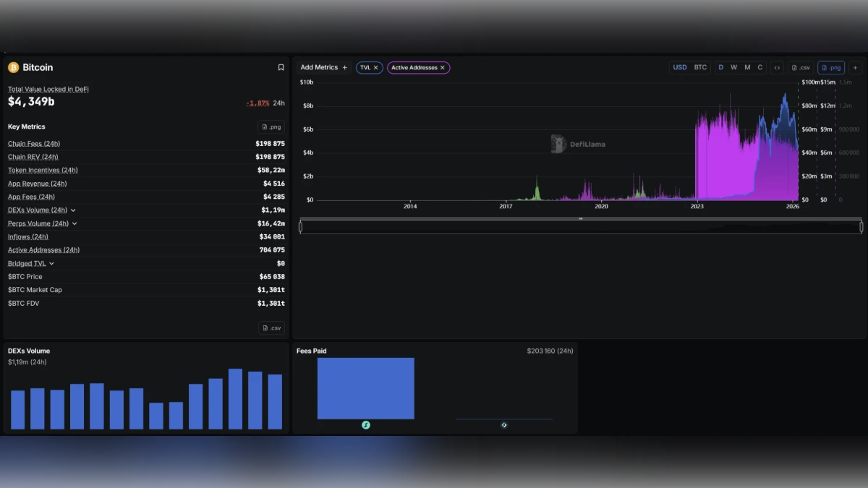Click the bookmark icon next to Bitcoin heading
This screenshot has width=868, height=488.
pos(281,67)
